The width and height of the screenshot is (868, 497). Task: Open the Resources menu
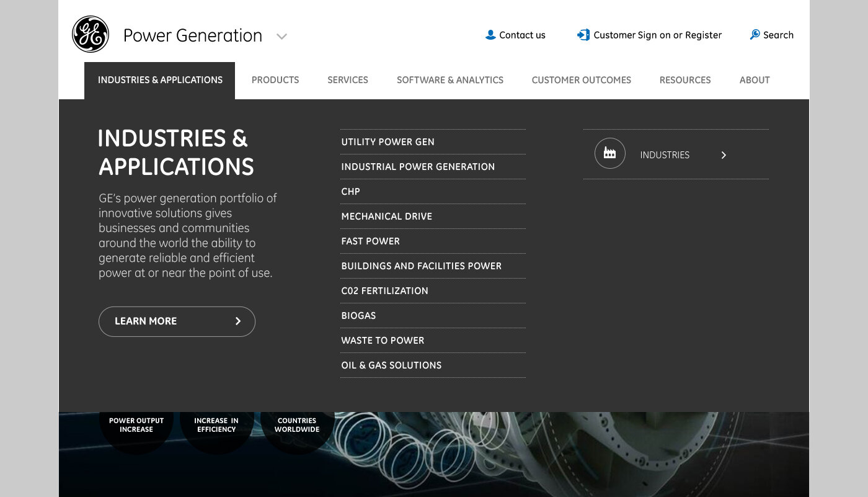point(685,80)
